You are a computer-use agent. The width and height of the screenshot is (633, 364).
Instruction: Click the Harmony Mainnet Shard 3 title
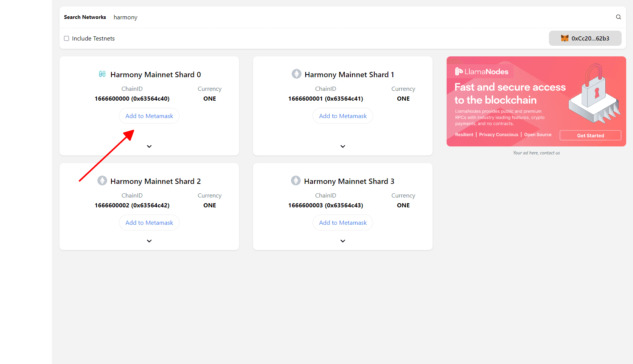click(x=349, y=181)
